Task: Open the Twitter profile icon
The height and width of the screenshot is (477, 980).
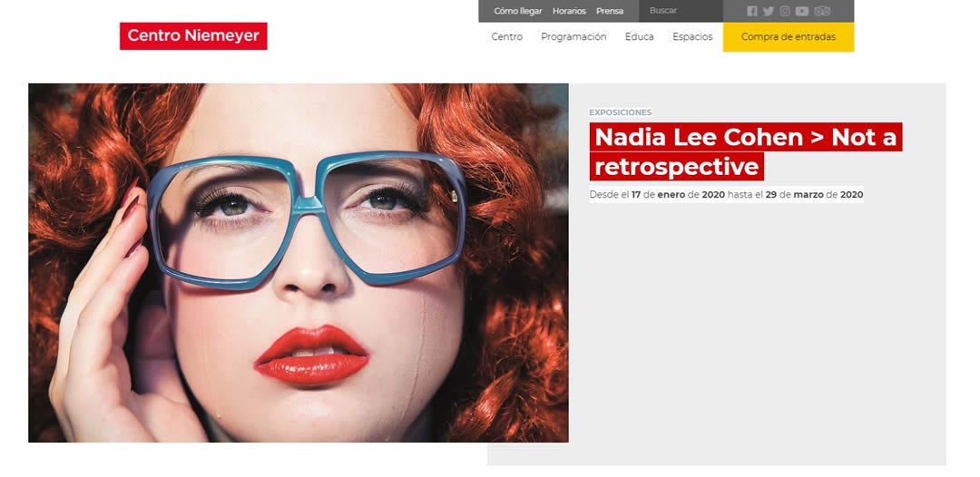Action: point(769,11)
